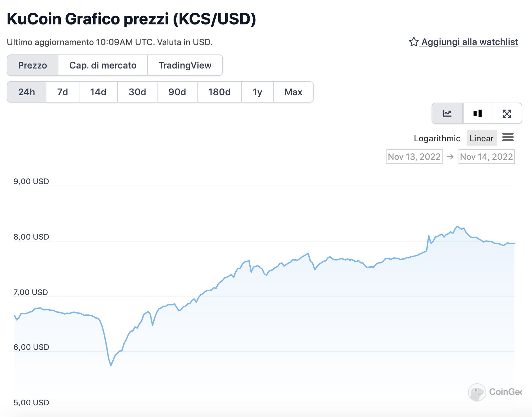Screen dimensions: 532x417
Task: Toggle Linear scale option
Action: pos(481,138)
